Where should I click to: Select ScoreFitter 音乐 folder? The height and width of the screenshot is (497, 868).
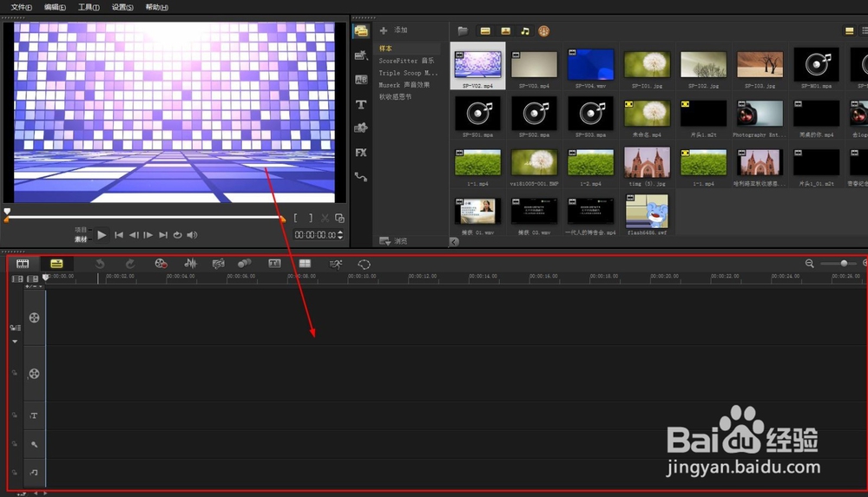coord(407,61)
